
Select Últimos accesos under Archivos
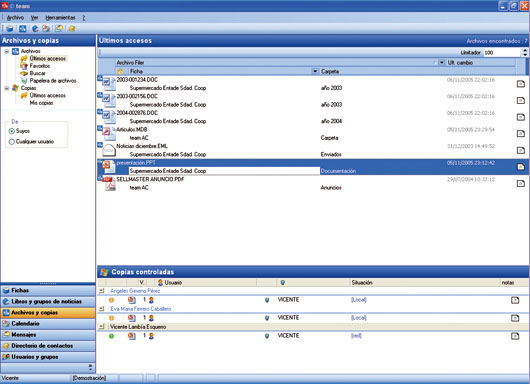47,58
